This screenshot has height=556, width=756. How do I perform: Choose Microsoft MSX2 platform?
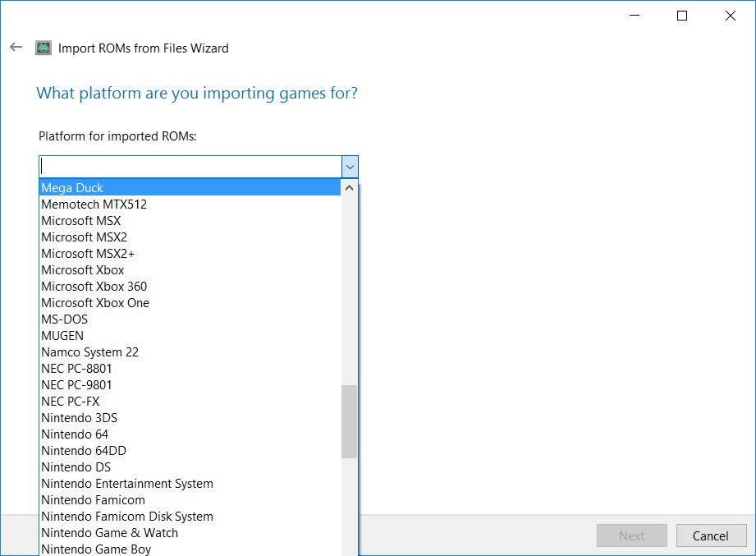[190, 237]
